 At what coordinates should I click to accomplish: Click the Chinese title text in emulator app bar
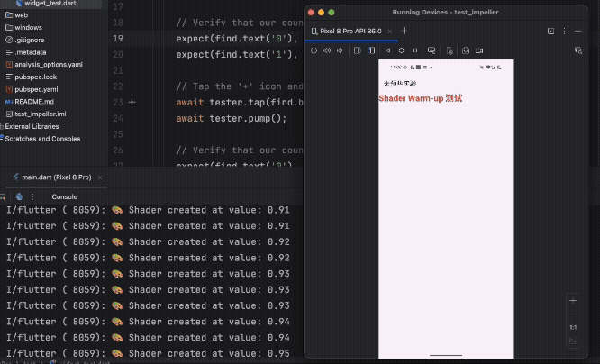coord(399,84)
